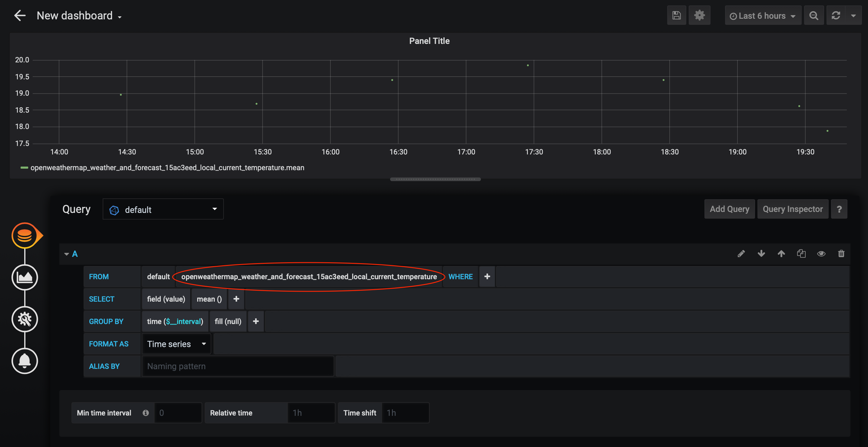Viewport: 868px width, 447px height.
Task: Open the Queries tab database icon
Action: [x=25, y=235]
